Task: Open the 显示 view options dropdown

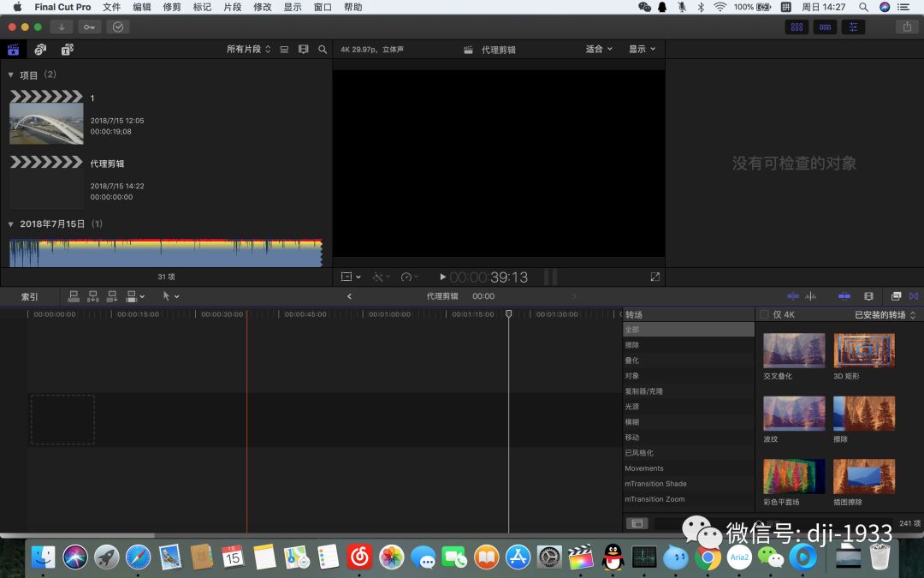Action: pyautogui.click(x=642, y=49)
